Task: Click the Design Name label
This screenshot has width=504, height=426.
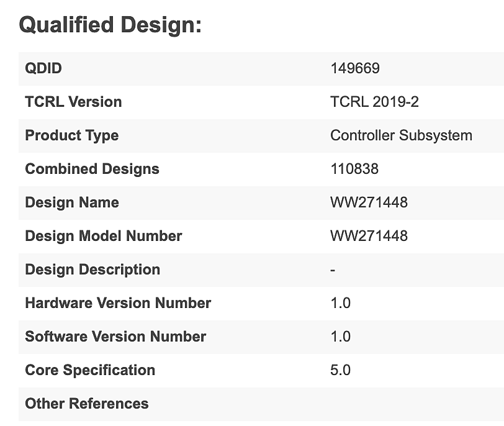Action: (71, 202)
